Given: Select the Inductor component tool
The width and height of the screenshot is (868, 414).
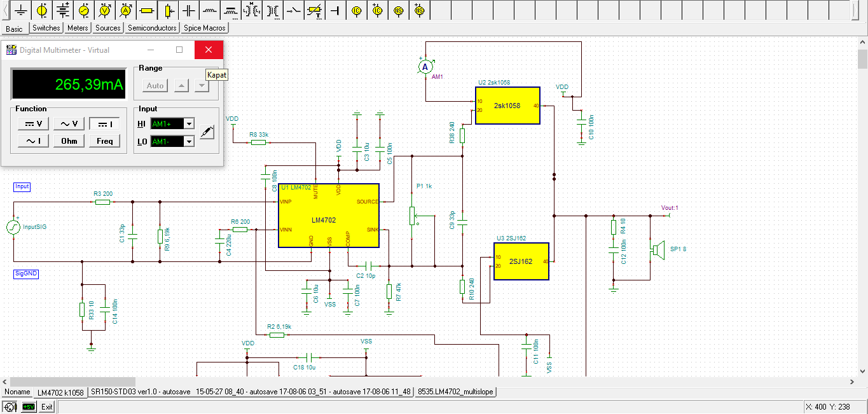Looking at the screenshot, I should 210,10.
